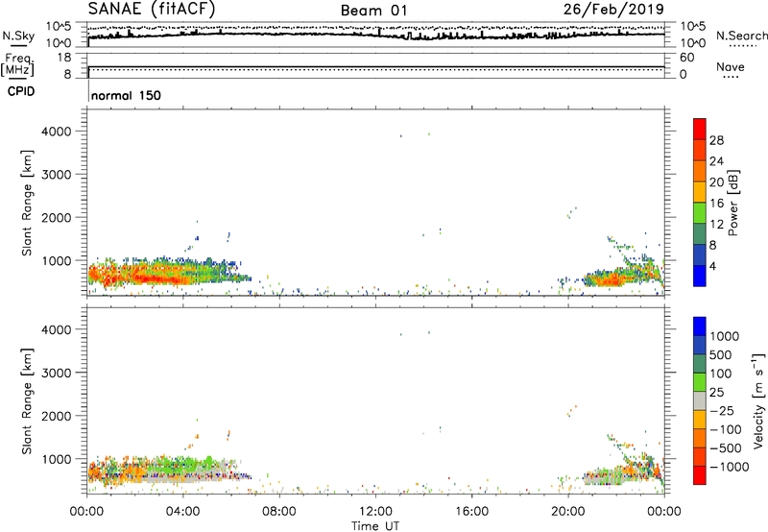
Task: Click the -100 tick on the velocity colorbar
Action: (726, 429)
